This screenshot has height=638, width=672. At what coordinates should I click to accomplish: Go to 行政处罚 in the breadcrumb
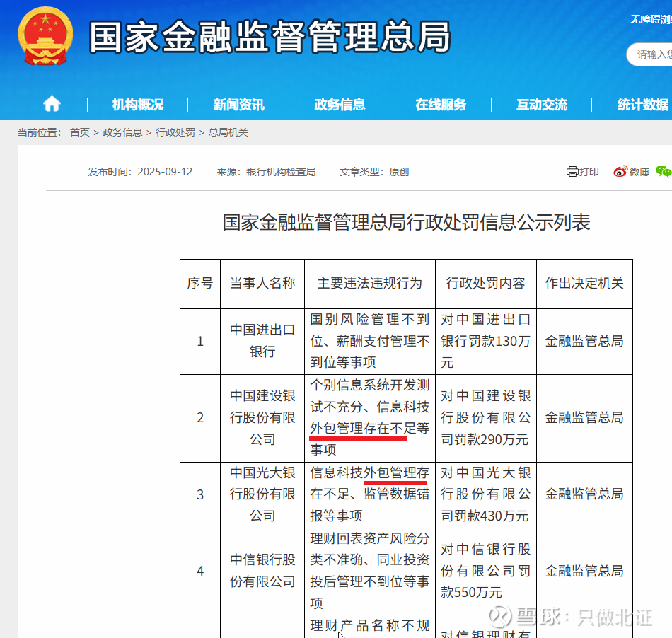(x=175, y=132)
